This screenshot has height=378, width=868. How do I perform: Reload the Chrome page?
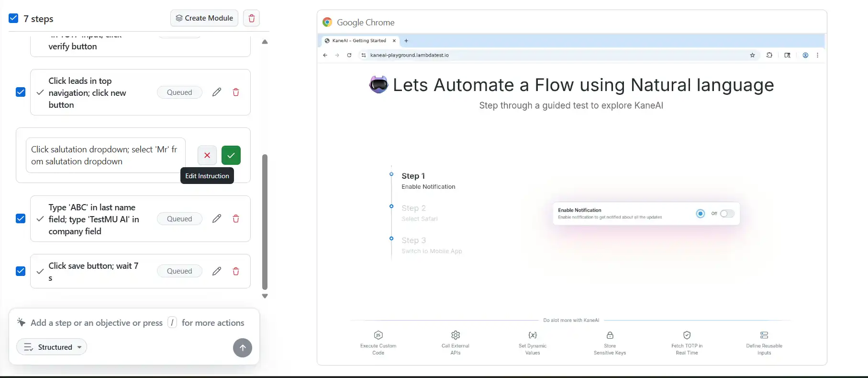(x=349, y=55)
